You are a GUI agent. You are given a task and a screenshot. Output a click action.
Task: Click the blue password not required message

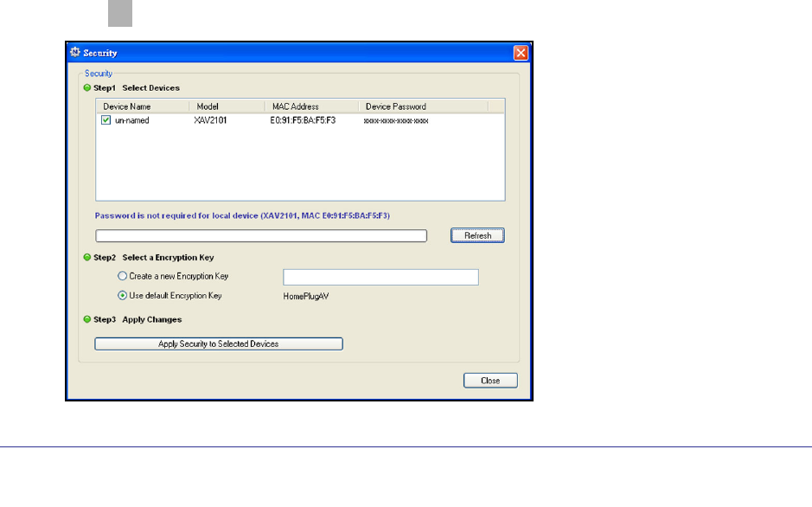coord(242,215)
